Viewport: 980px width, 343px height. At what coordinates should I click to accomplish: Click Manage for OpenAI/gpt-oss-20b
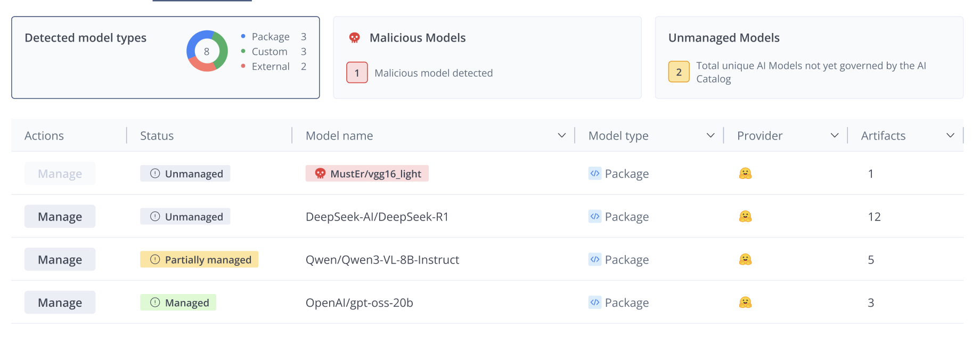click(x=60, y=303)
